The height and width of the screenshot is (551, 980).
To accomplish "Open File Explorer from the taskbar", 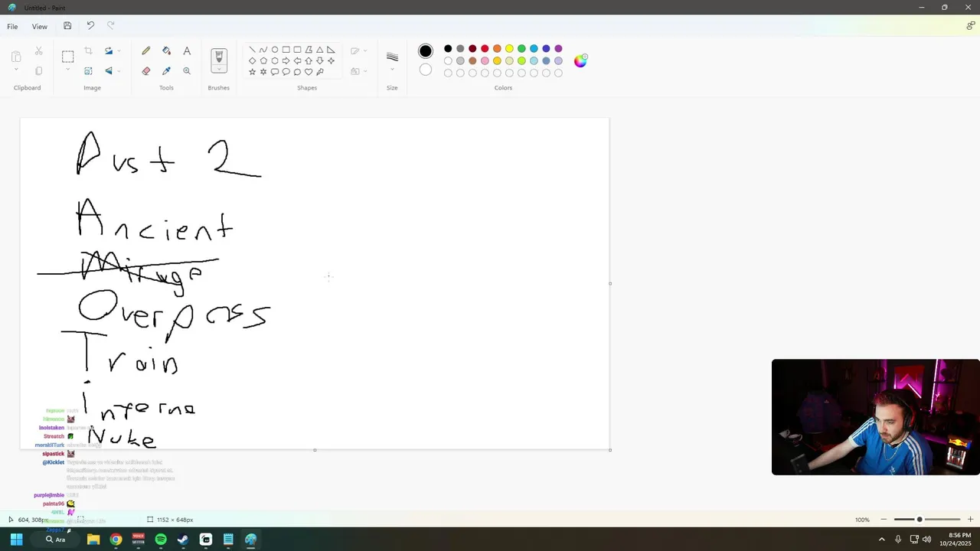I will pyautogui.click(x=93, y=540).
